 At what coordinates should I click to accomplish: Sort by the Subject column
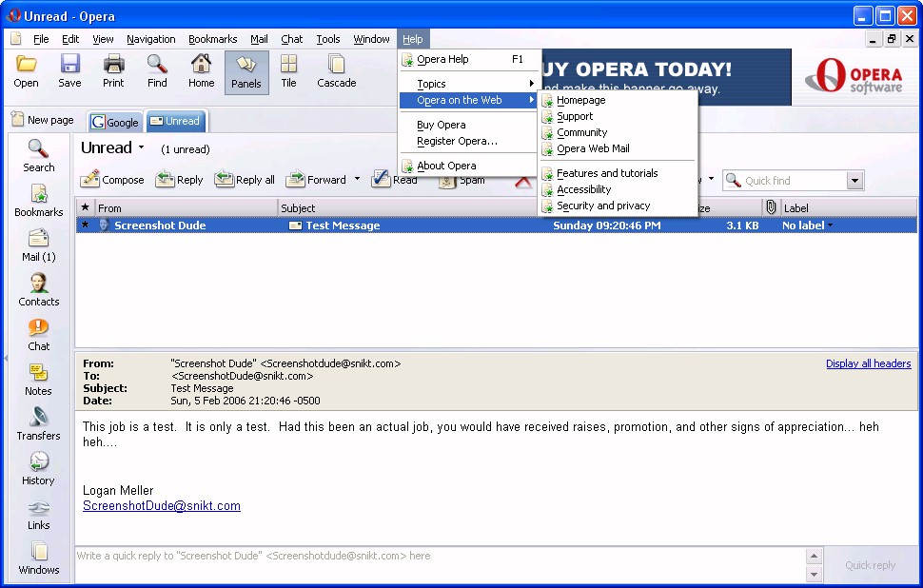[x=407, y=207]
